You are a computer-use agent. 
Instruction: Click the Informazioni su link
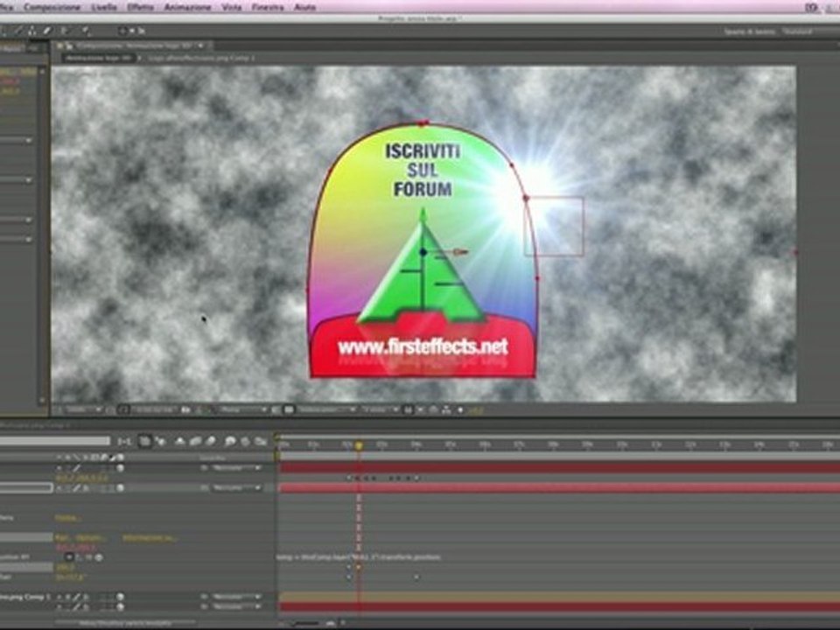point(149,538)
